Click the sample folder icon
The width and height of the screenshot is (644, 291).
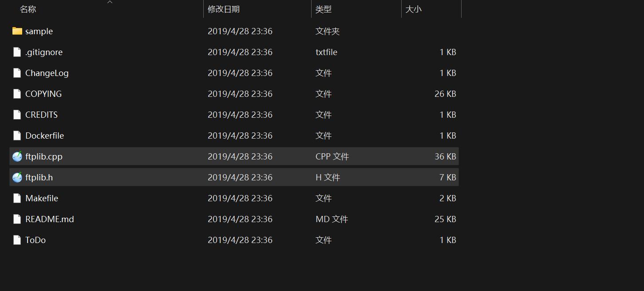tap(17, 31)
